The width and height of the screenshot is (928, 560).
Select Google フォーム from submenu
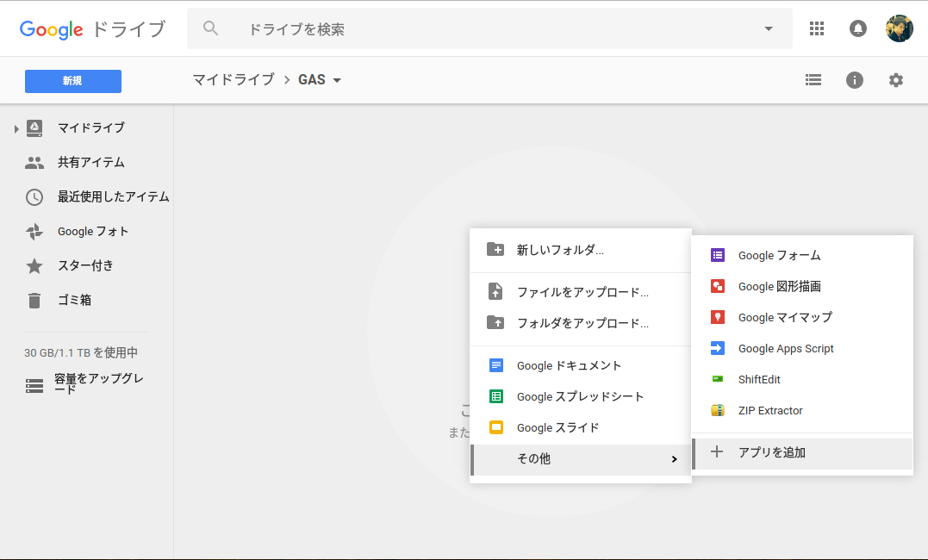pos(802,255)
